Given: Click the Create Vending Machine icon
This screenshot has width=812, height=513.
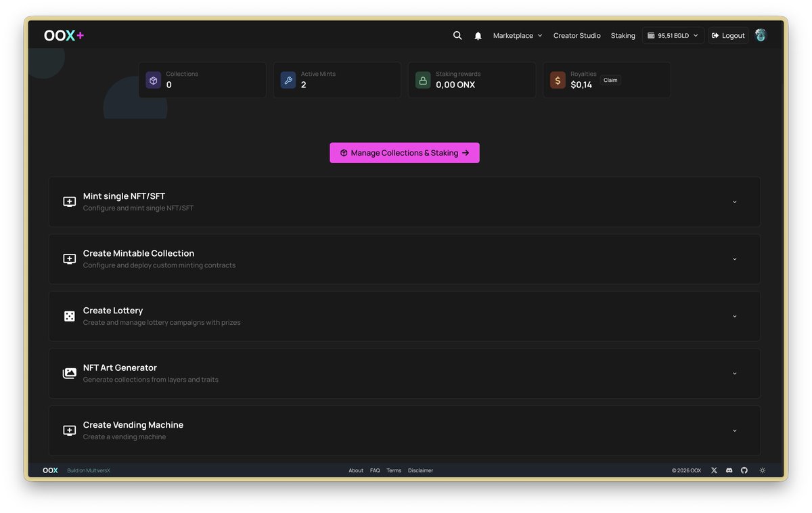Looking at the screenshot, I should coord(69,430).
